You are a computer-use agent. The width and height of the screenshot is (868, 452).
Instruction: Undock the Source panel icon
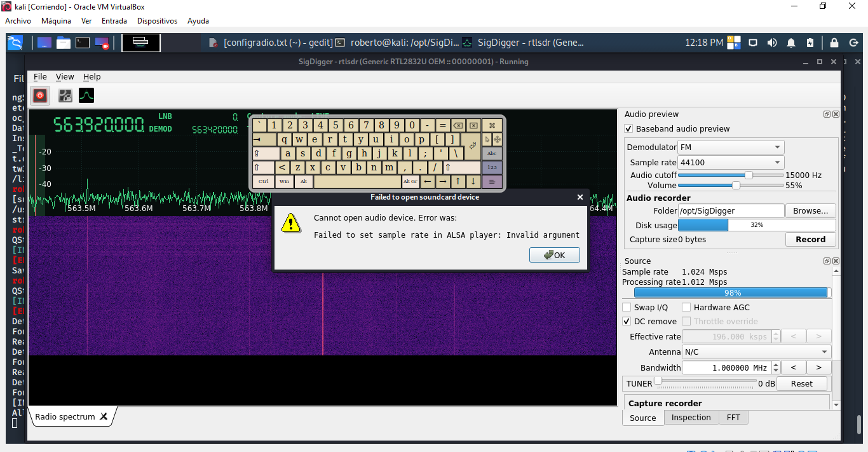coord(827,261)
